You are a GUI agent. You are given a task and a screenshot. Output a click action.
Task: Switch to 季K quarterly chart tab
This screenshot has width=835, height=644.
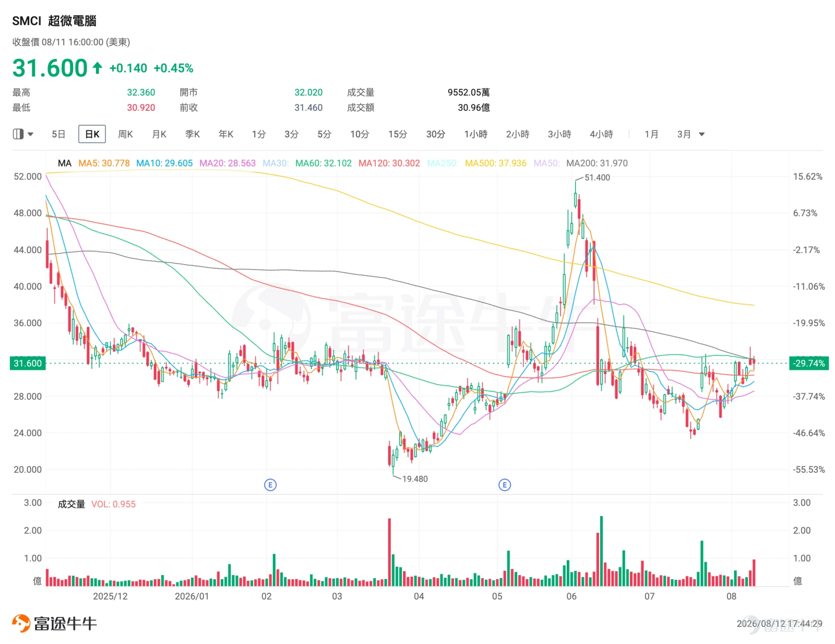point(193,134)
